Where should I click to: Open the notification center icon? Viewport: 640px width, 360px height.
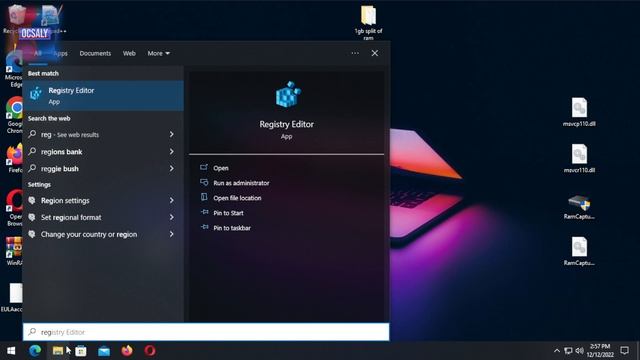pyautogui.click(x=624, y=350)
